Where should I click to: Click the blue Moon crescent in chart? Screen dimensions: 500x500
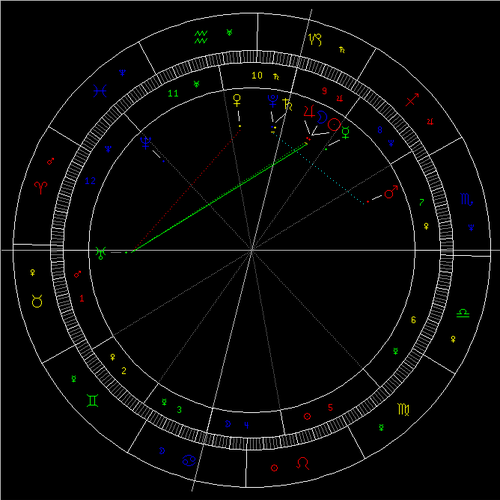(322, 117)
